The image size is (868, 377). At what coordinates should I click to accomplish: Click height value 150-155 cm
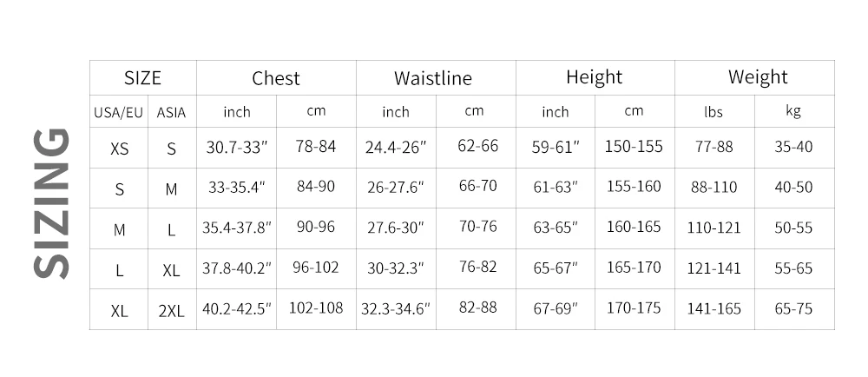634,146
